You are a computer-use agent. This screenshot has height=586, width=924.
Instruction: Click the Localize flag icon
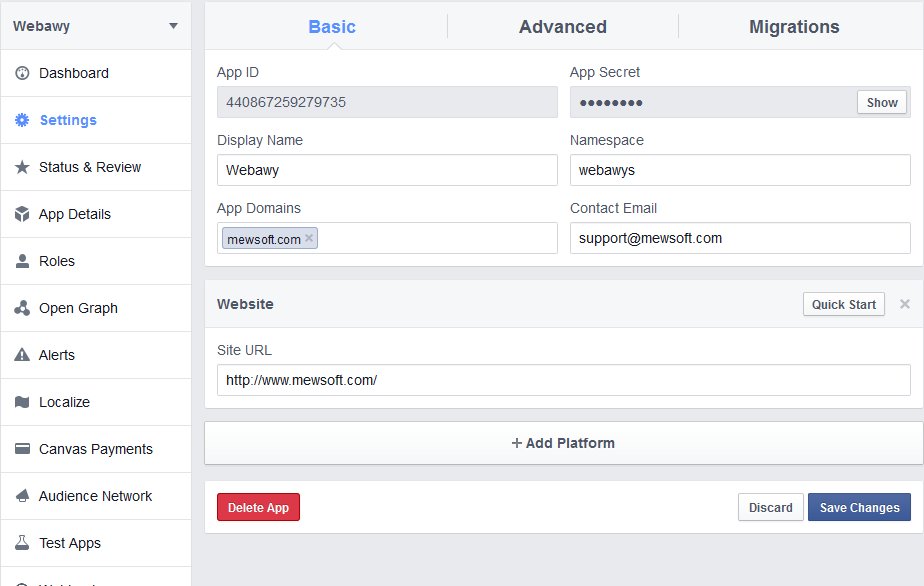tap(22, 402)
